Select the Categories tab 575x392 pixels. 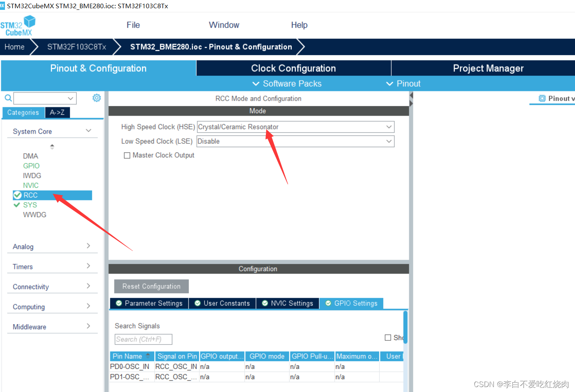point(23,112)
